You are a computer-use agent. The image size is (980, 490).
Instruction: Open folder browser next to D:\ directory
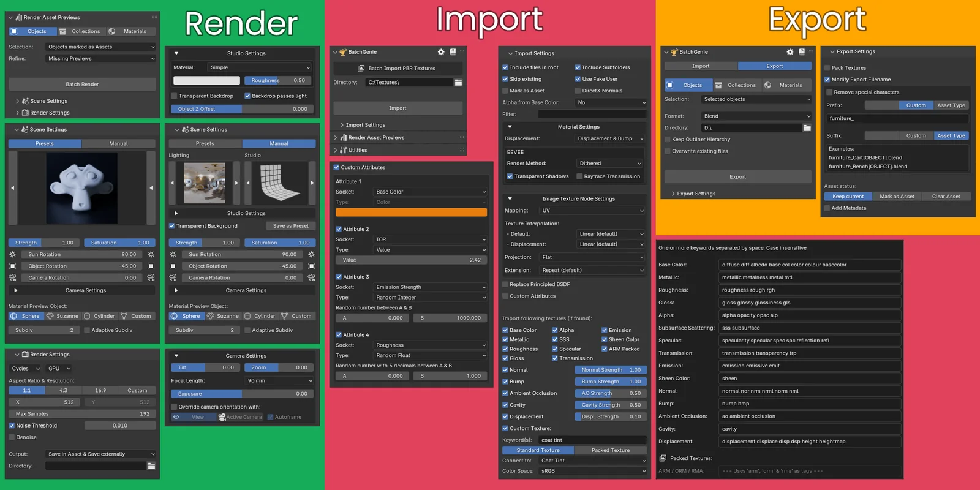point(807,128)
